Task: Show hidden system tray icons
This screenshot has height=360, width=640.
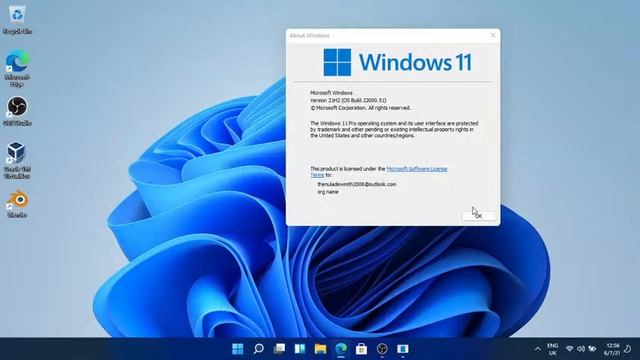Action: (538, 349)
